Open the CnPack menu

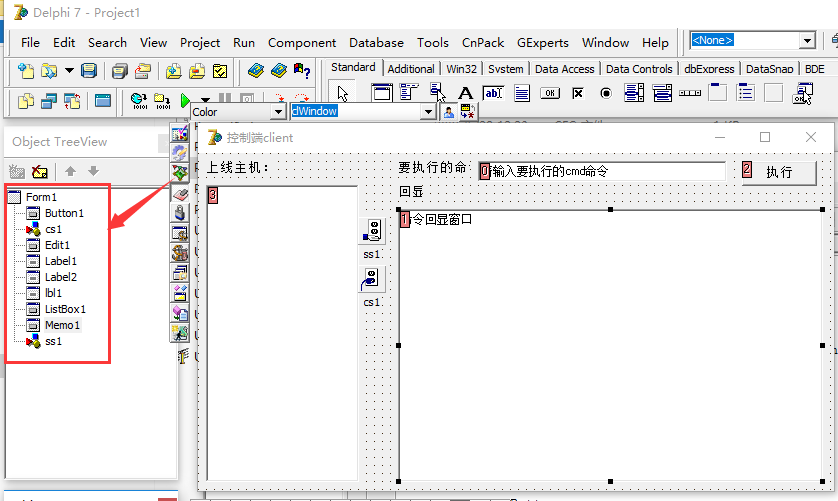point(483,43)
